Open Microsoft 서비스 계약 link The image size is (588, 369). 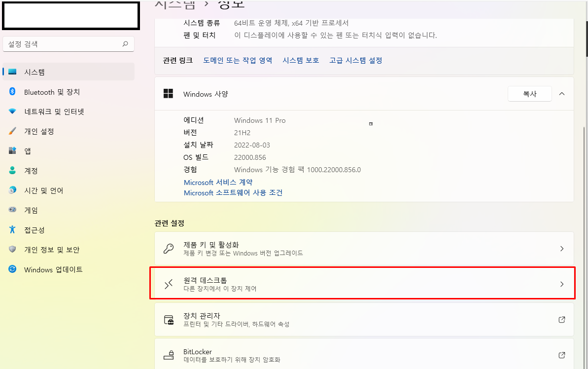(x=218, y=182)
